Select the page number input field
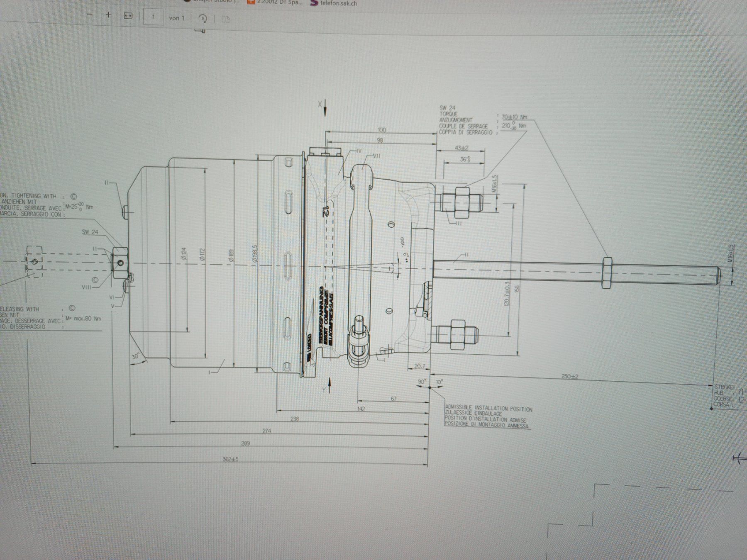This screenshot has height=560, width=747. [x=154, y=17]
